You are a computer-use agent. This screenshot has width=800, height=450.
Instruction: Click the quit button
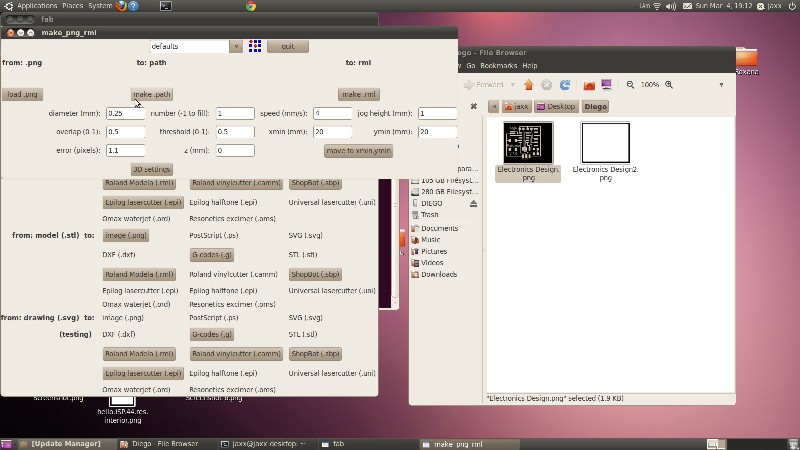click(x=288, y=46)
